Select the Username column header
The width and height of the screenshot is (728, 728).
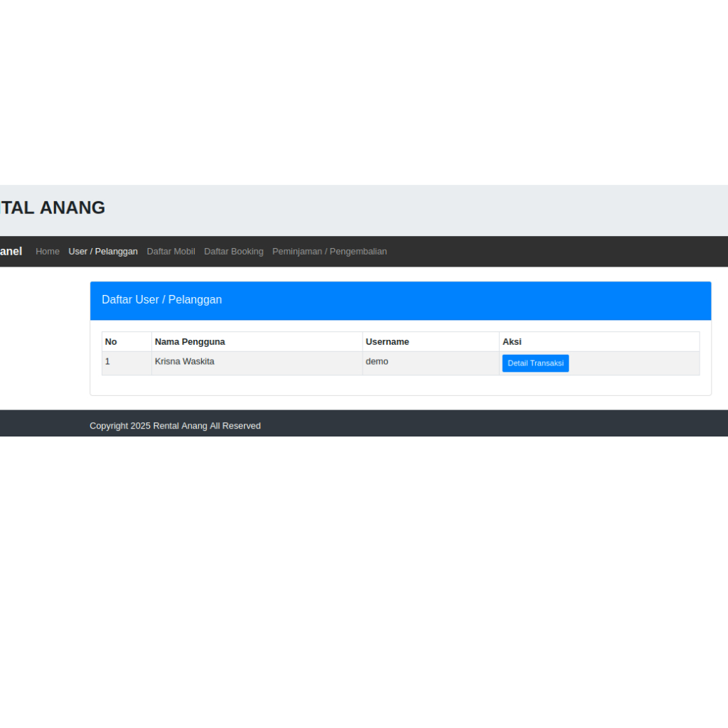click(387, 341)
